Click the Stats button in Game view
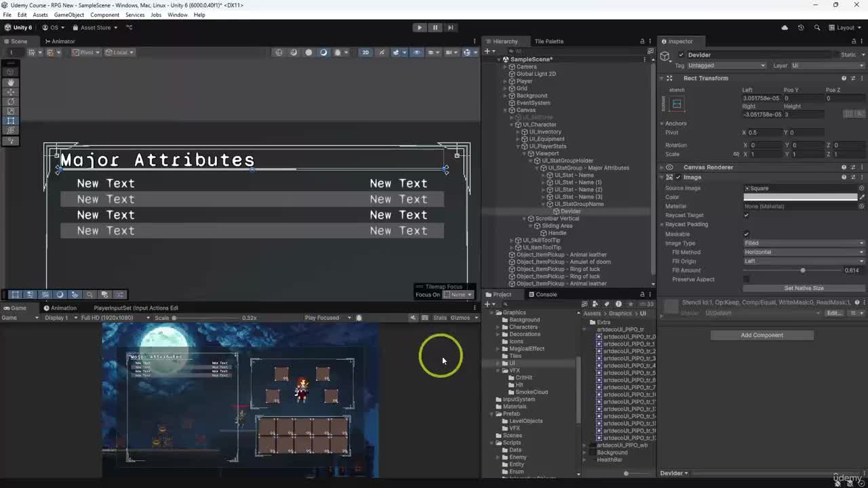868x488 pixels. 440,318
